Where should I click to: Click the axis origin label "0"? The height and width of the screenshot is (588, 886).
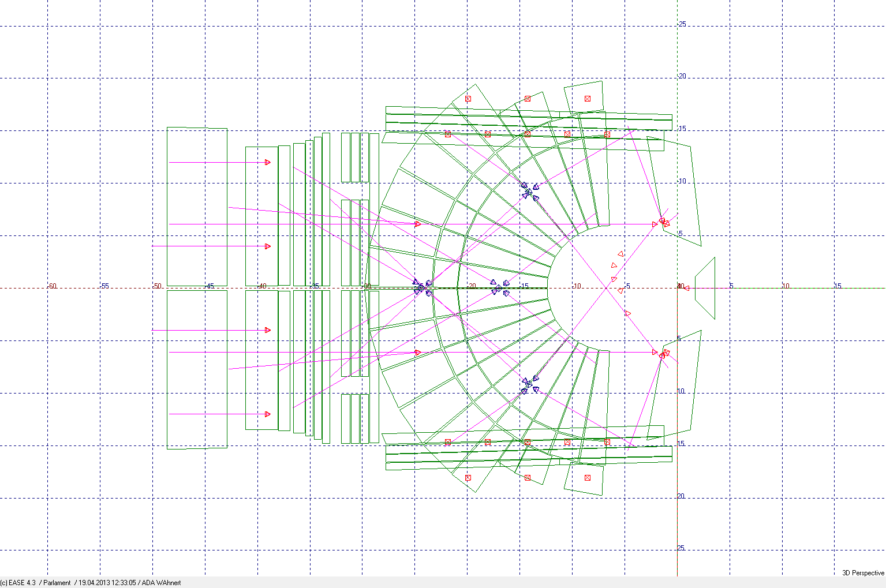682,286
